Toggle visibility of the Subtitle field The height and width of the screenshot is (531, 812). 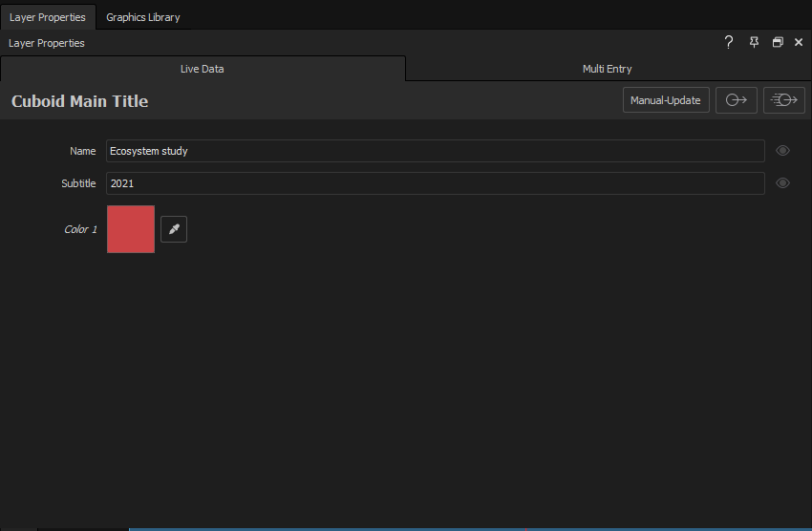[x=783, y=183]
